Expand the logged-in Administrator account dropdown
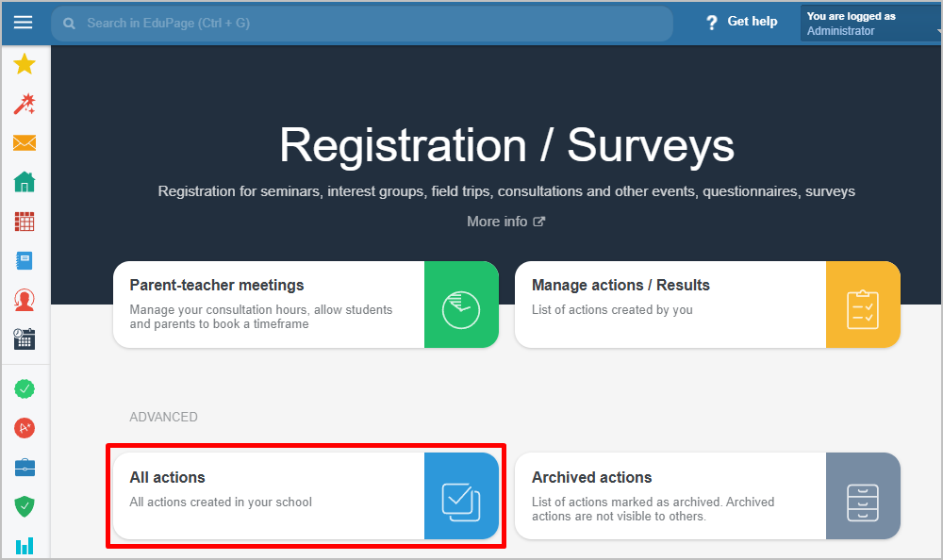Viewport: 943px width, 560px height. pyautogui.click(x=870, y=24)
